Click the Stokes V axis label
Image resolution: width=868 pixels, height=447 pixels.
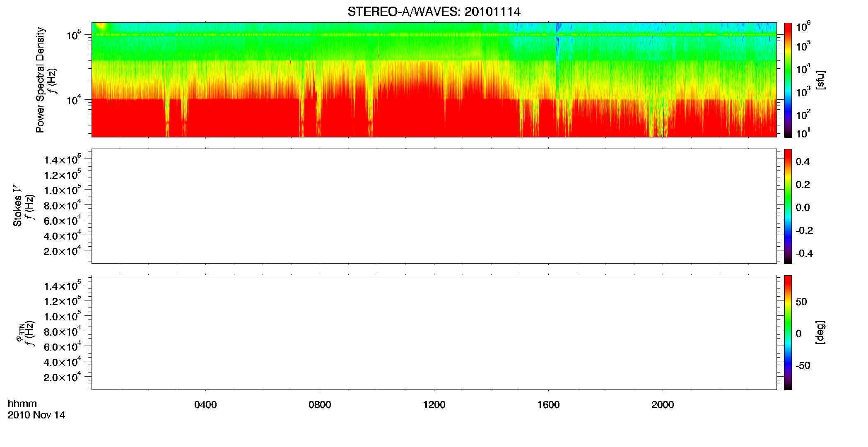pyautogui.click(x=18, y=206)
